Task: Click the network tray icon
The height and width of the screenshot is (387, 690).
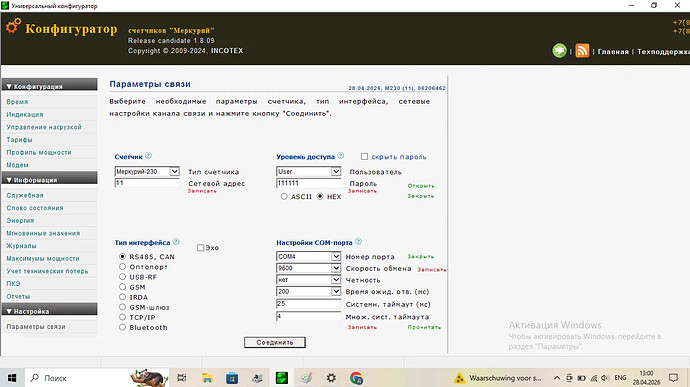Action: coord(594,378)
